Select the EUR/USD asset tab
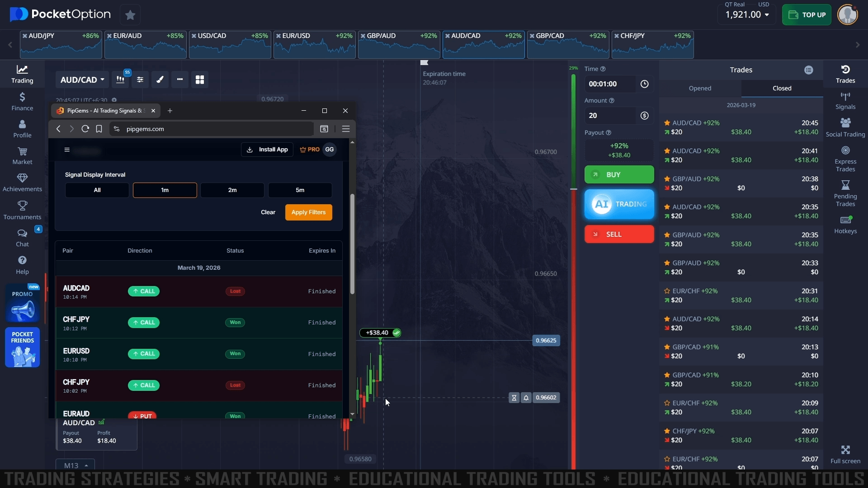Image resolution: width=868 pixels, height=488 pixels. tap(315, 45)
